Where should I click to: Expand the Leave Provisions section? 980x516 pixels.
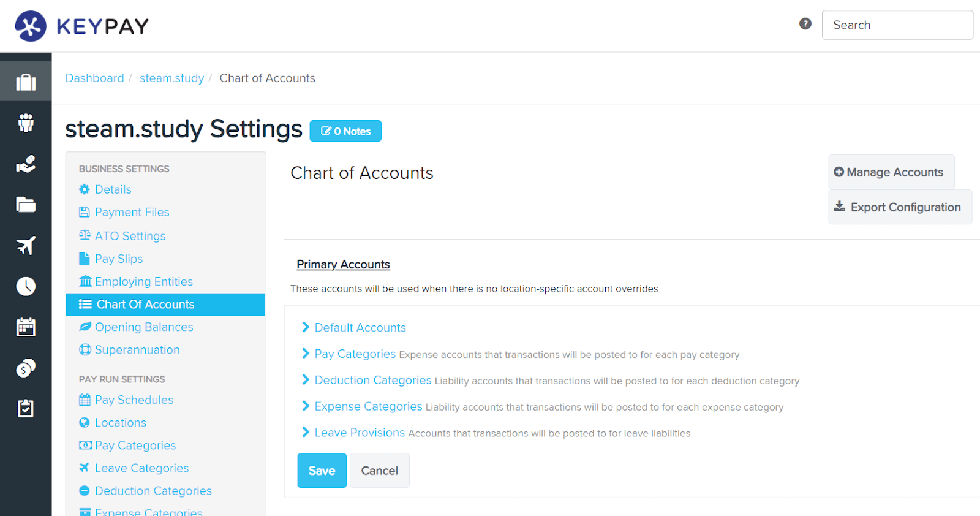click(353, 433)
